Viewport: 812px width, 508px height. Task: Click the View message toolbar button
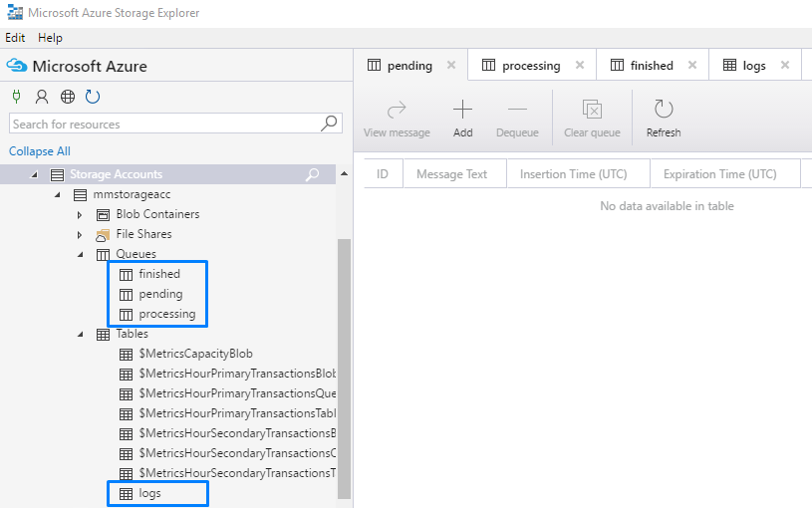coord(397,120)
